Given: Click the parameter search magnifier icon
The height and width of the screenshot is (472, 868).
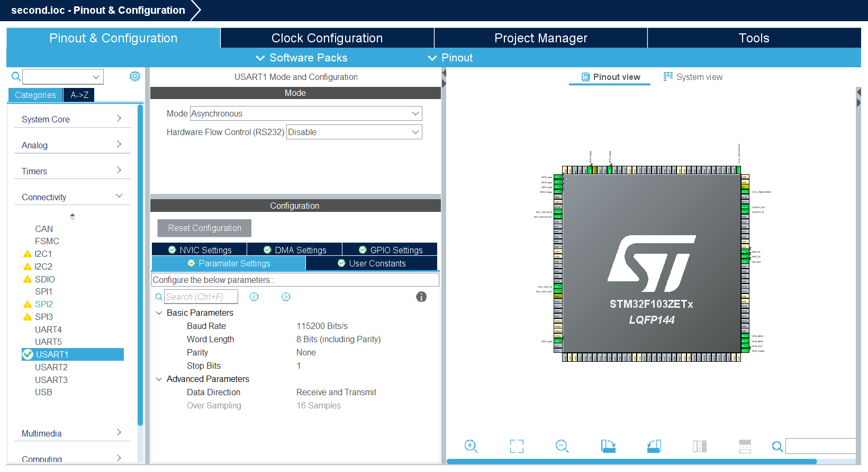Looking at the screenshot, I should (159, 297).
